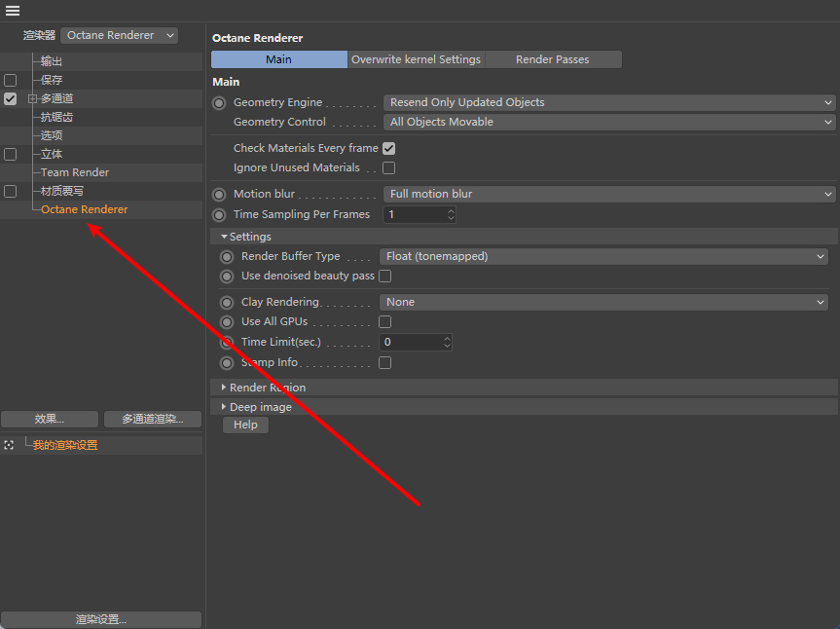Expand the 多通道 tree node

click(32, 98)
